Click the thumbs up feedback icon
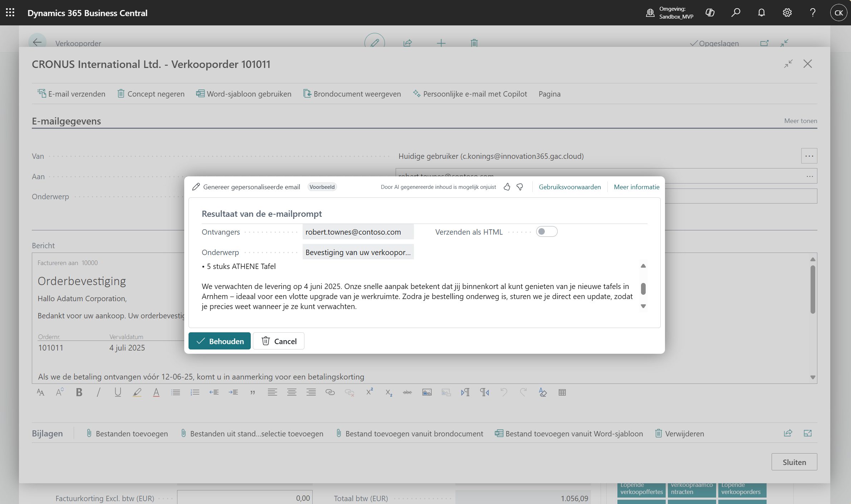This screenshot has height=504, width=851. click(x=507, y=187)
